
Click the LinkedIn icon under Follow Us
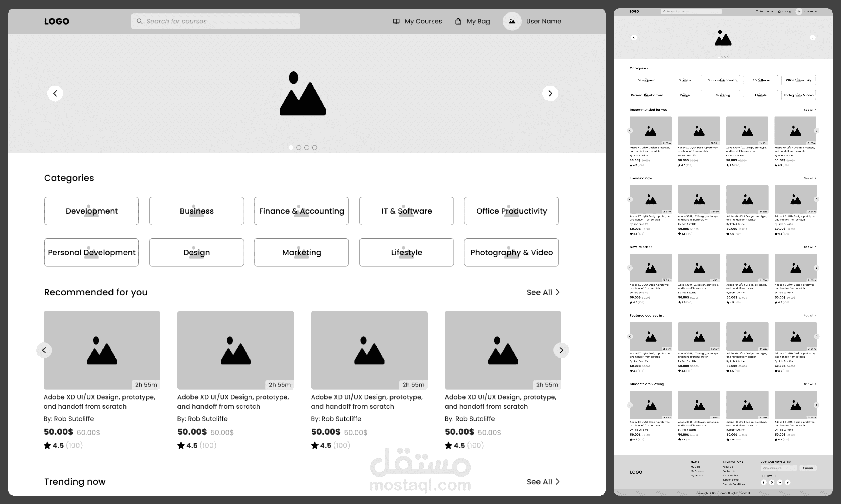tap(780, 482)
